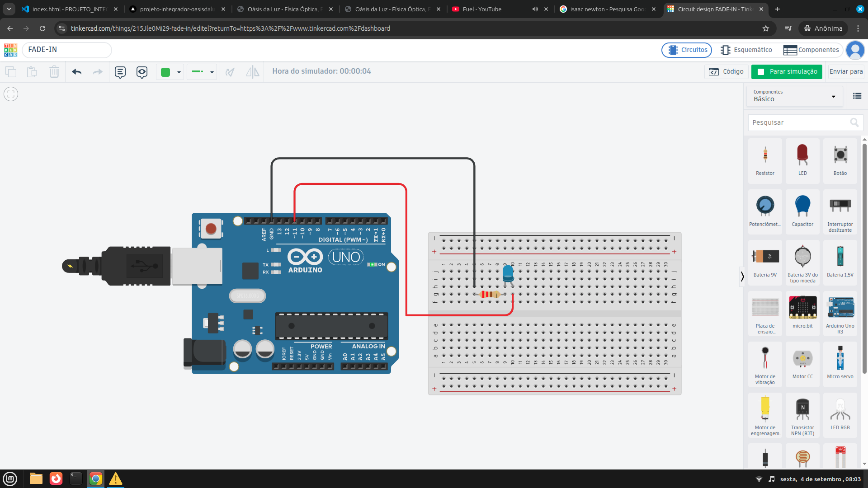The image size is (868, 488).
Task: Select the Potenciômetro component
Action: 765,211
